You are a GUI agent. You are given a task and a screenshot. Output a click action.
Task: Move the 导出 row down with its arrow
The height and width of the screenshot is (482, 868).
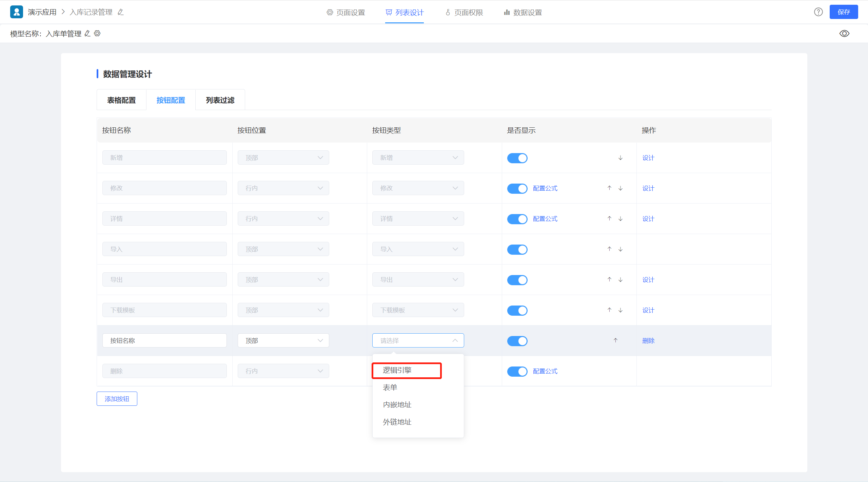[x=620, y=279]
